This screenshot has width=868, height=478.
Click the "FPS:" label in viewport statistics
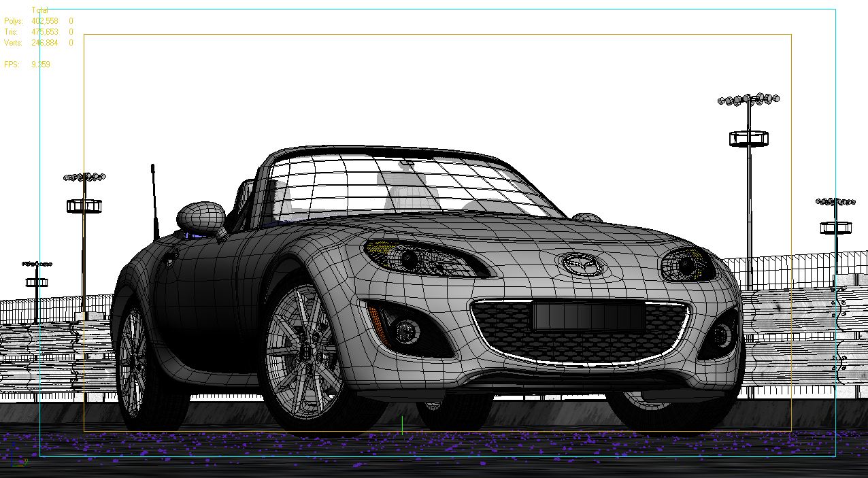click(x=12, y=65)
